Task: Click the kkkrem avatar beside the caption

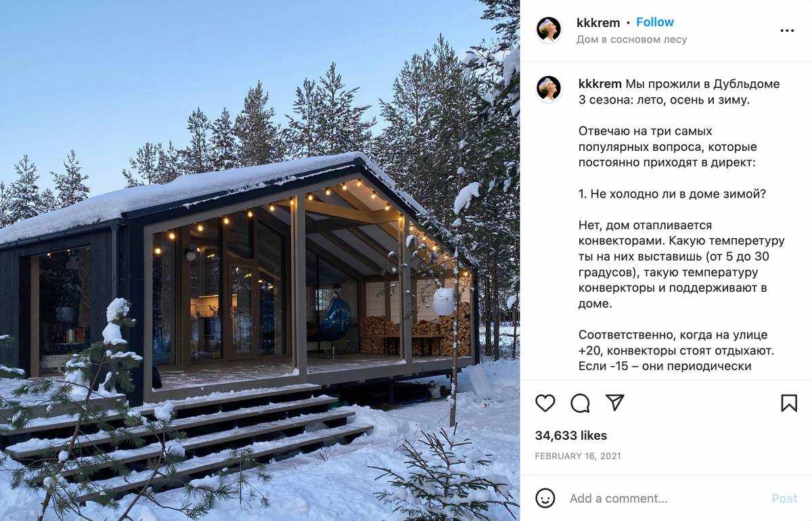Action: tap(549, 88)
